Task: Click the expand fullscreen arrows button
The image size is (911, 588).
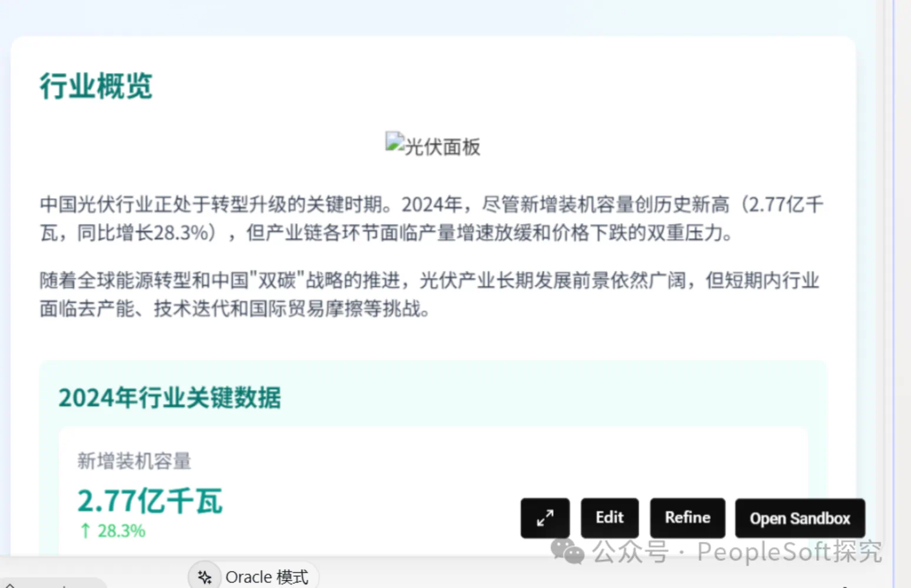Action: 545,518
